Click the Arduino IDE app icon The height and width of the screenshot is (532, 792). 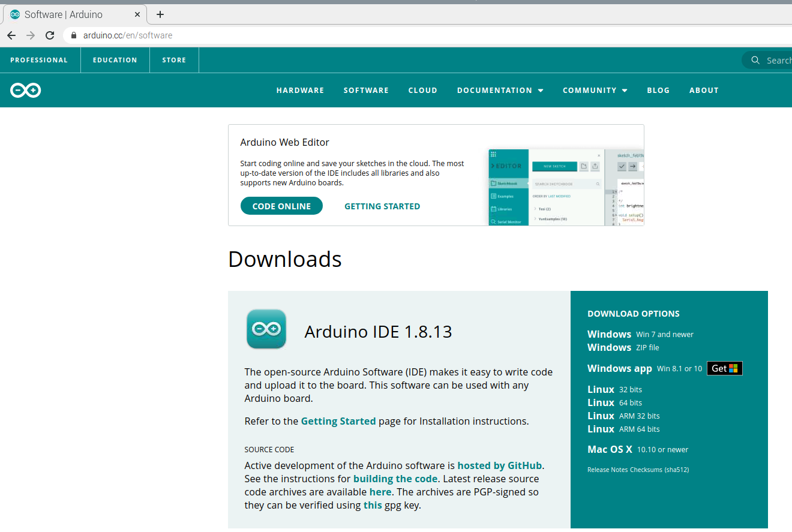pyautogui.click(x=266, y=329)
